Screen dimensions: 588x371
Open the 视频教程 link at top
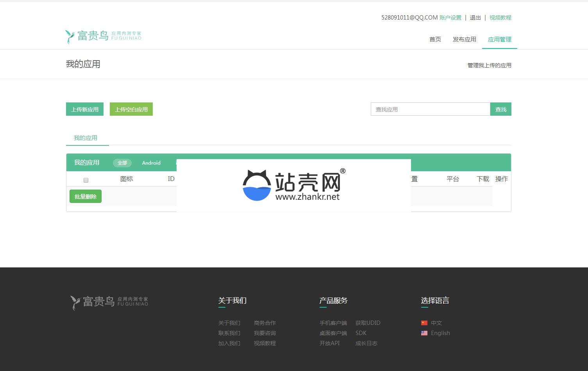[500, 18]
